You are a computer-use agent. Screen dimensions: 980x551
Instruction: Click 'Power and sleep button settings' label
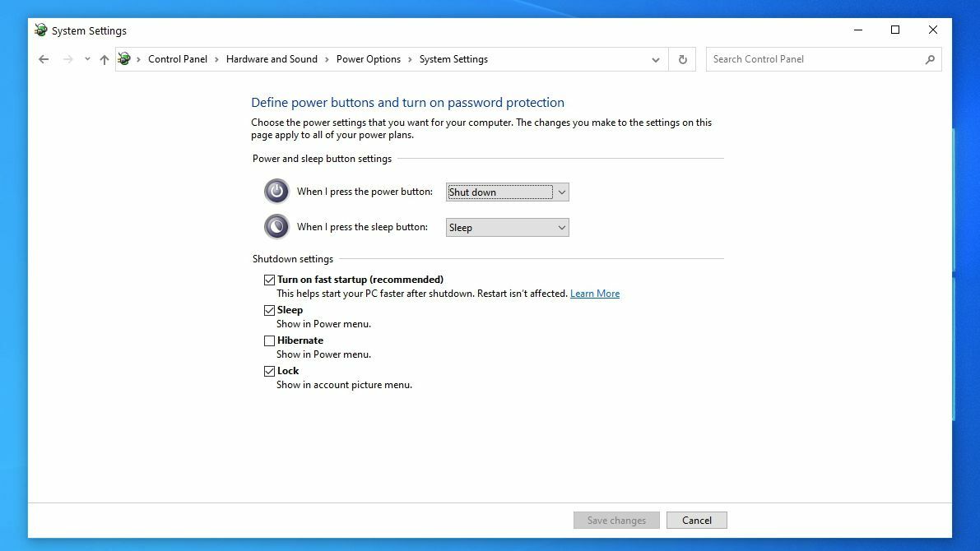322,159
